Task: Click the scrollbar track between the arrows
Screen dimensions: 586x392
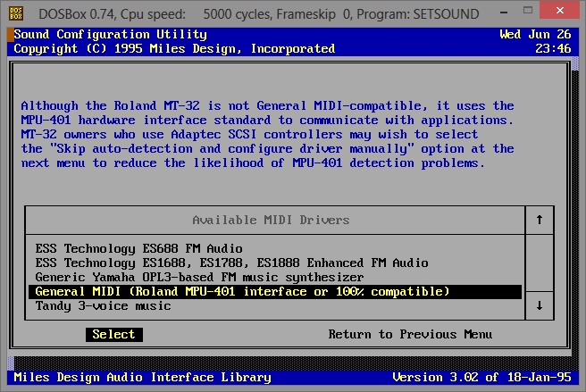Action: [540, 263]
